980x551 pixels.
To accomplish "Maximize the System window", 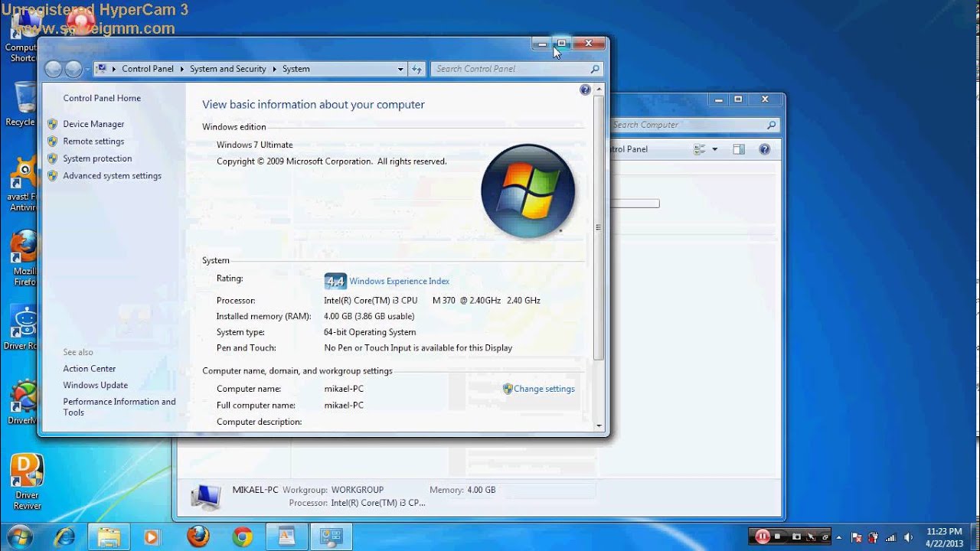I will click(561, 44).
